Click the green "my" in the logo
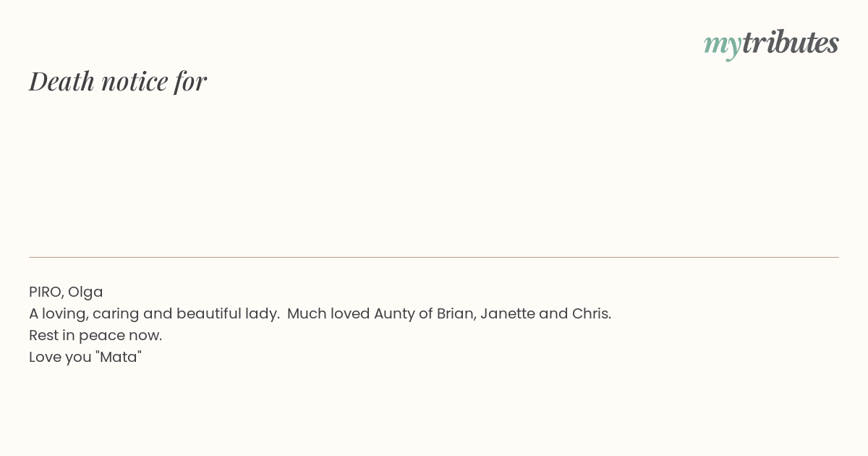868x456 pixels. pyautogui.click(x=722, y=46)
